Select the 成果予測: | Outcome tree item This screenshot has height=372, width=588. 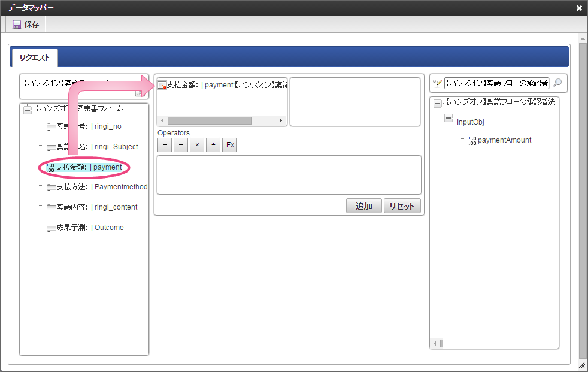[x=90, y=227]
